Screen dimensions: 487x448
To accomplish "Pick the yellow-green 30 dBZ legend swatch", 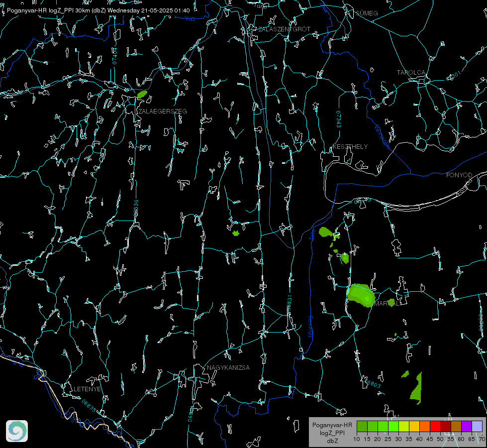I will 404,426.
